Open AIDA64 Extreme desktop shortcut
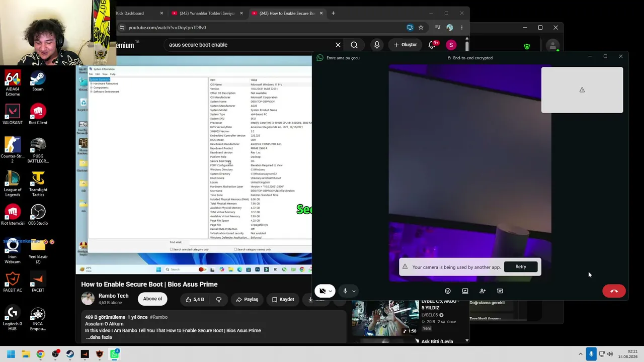The height and width of the screenshot is (362, 644). point(13,83)
